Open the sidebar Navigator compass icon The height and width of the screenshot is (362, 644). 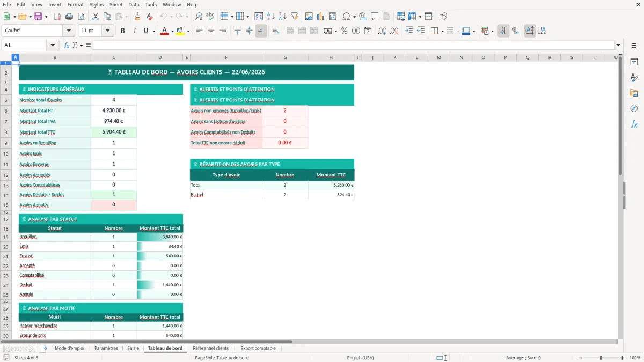634,108
